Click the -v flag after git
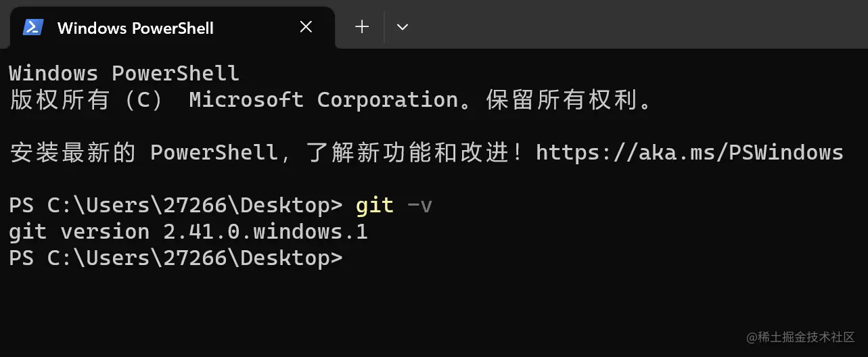This screenshot has height=357, width=868. point(419,205)
